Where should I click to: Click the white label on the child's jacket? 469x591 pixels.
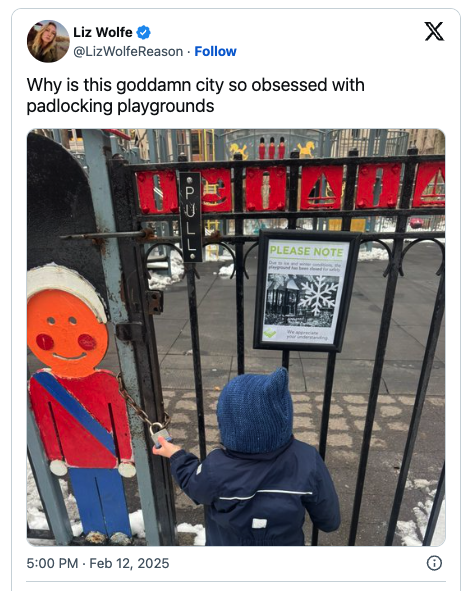(x=259, y=523)
